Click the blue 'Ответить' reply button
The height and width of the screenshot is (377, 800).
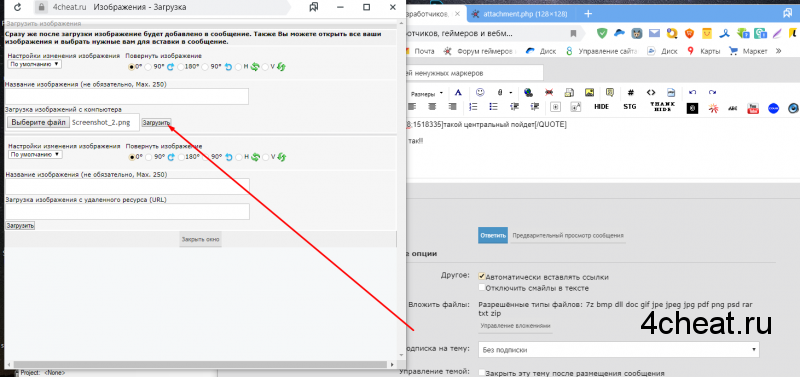(x=493, y=235)
